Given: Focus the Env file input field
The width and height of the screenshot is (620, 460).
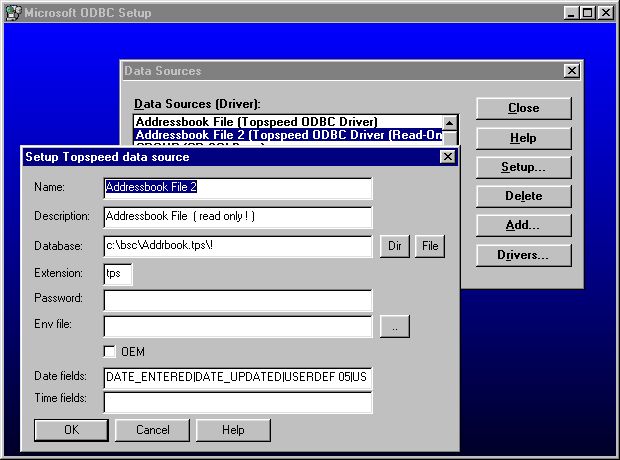Looking at the screenshot, I should click(238, 326).
